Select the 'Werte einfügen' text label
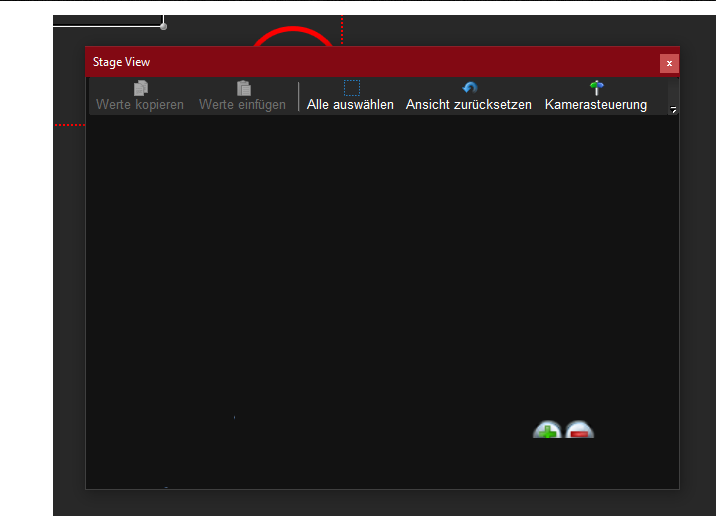Screen dimensions: 716x516 pos(242,105)
